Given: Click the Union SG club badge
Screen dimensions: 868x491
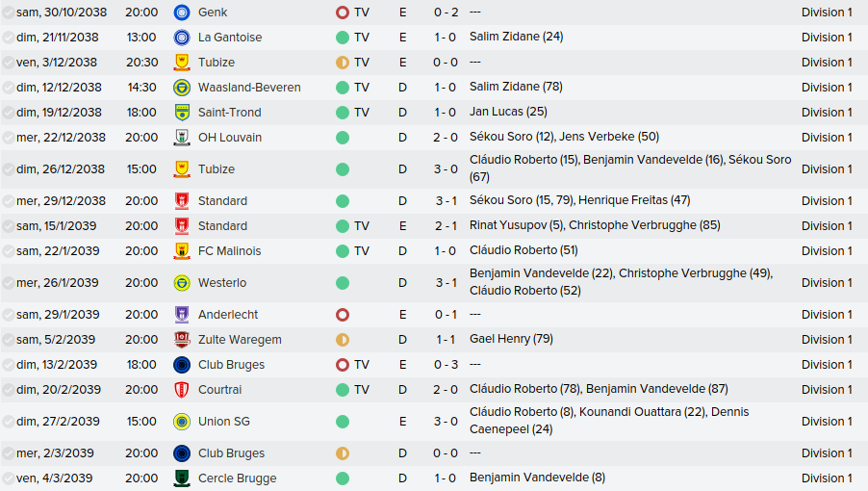Looking at the screenshot, I should click(181, 422).
